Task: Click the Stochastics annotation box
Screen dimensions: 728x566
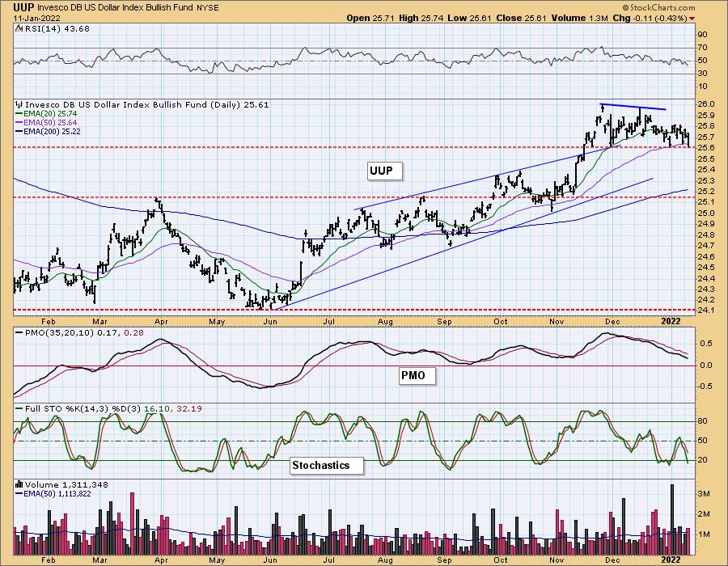Action: click(x=327, y=465)
